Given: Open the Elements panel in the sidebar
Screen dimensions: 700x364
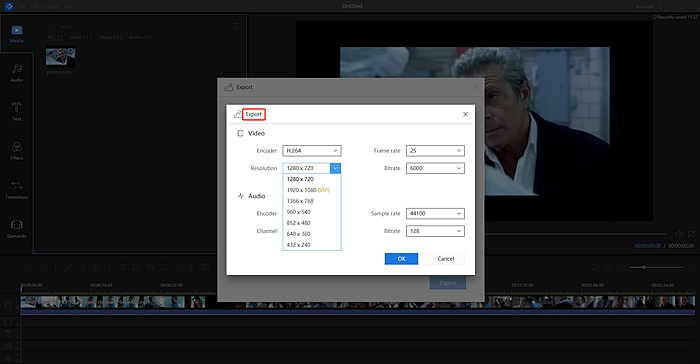Looking at the screenshot, I should (x=17, y=229).
